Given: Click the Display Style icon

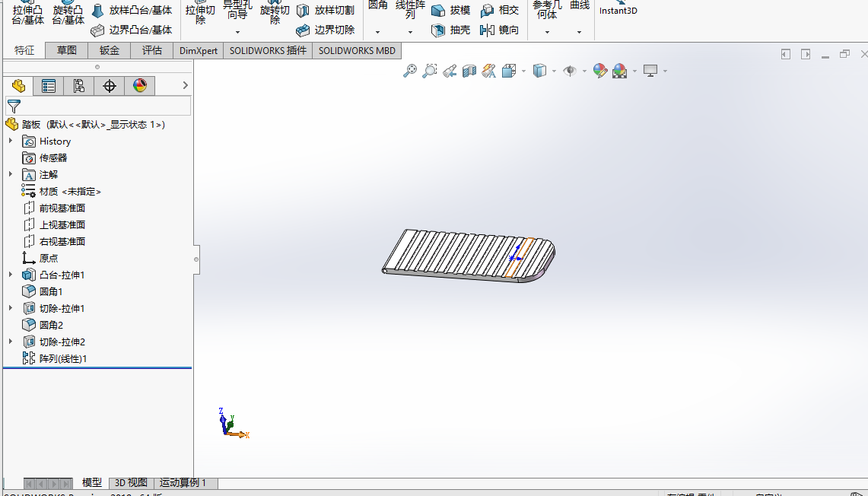Looking at the screenshot, I should pyautogui.click(x=539, y=71).
